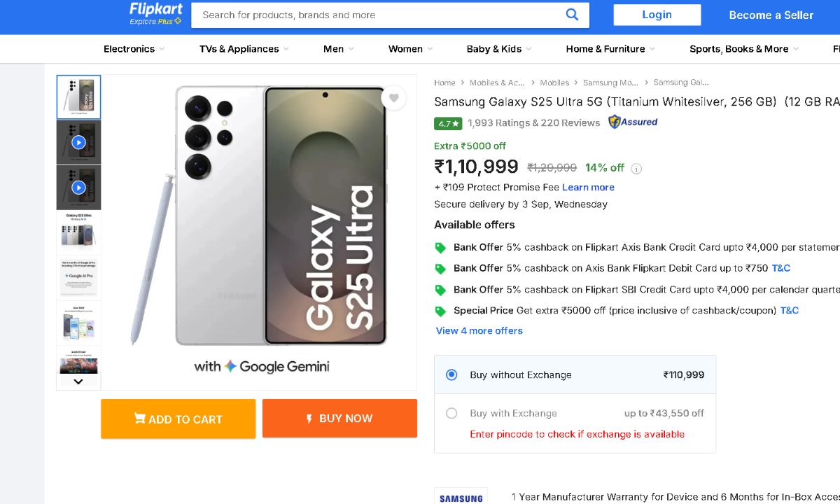Click the Flipkart Assured badge
This screenshot has height=504, width=840.
point(633,122)
